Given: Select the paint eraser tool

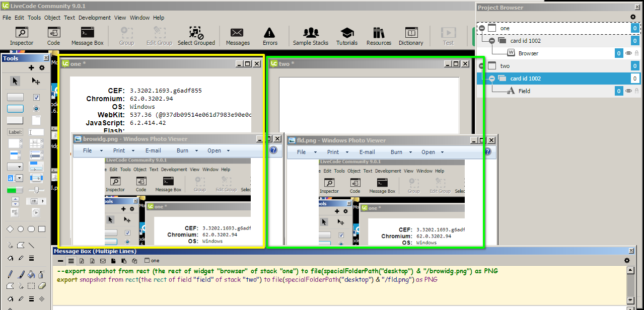Looking at the screenshot, I should pos(42,286).
